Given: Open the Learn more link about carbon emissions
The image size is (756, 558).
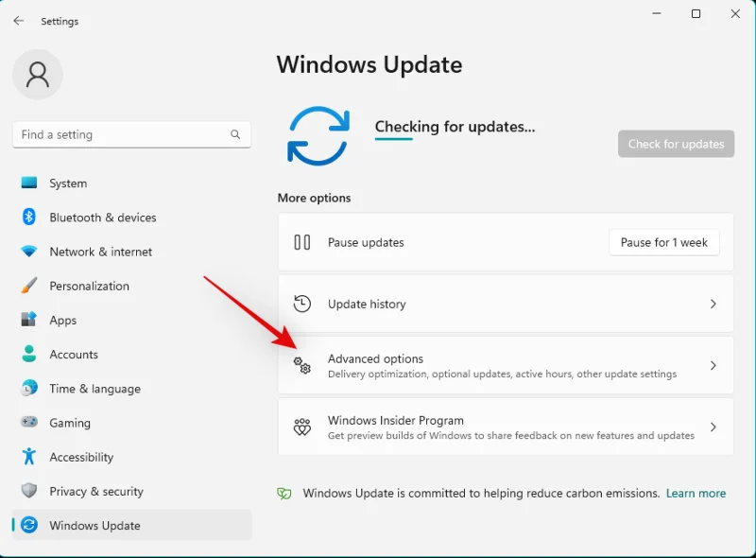Looking at the screenshot, I should coord(696,493).
